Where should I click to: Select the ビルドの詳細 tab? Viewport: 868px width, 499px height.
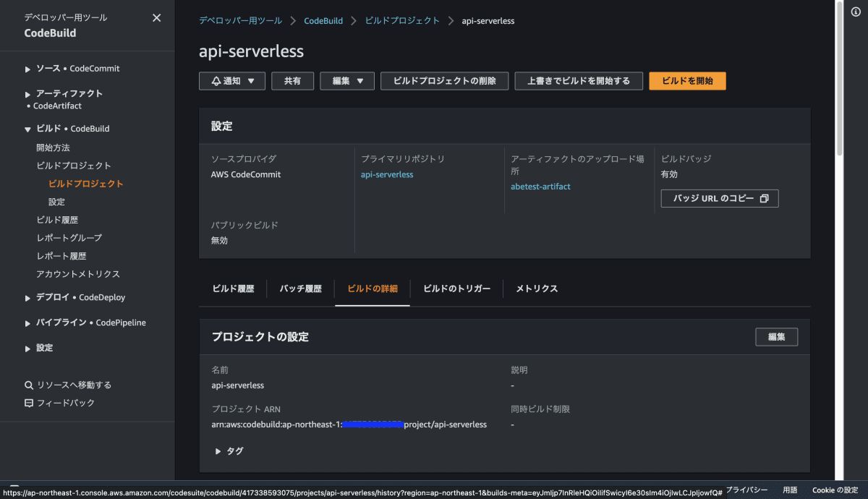coord(373,289)
